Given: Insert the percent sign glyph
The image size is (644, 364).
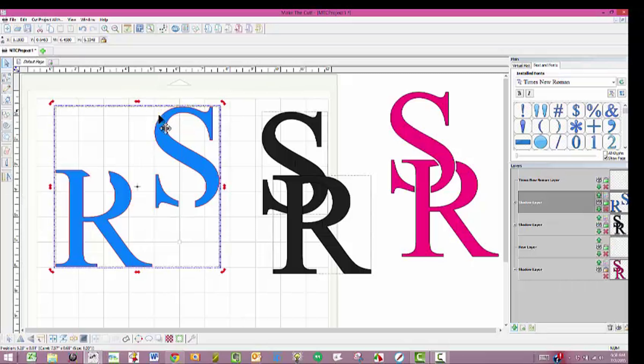Looking at the screenshot, I should pyautogui.click(x=594, y=110).
